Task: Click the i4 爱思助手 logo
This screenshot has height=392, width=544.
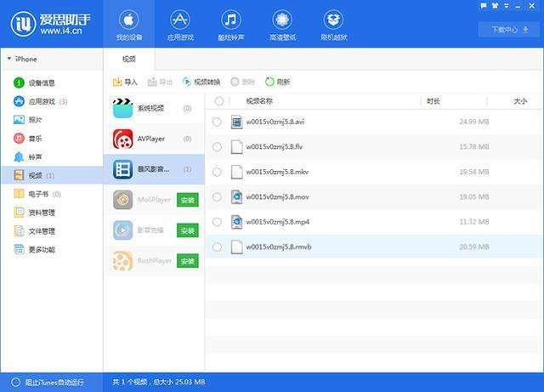Action: 50,24
